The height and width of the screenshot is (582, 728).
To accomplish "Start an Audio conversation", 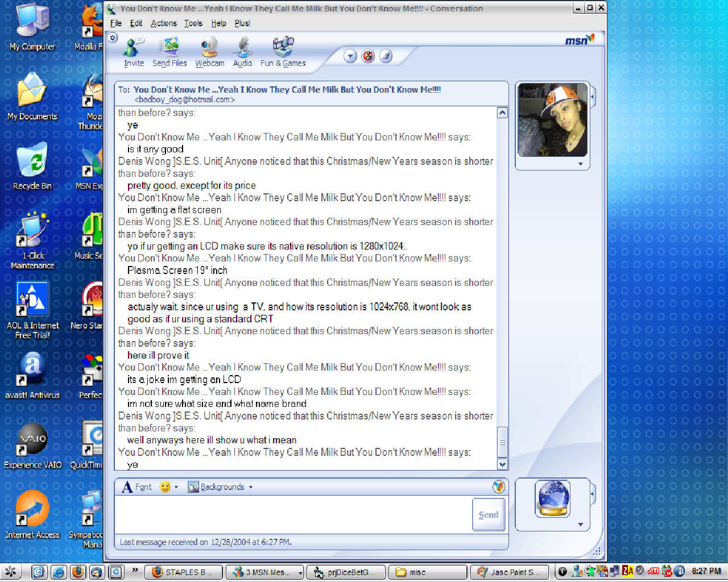I will coord(243,52).
